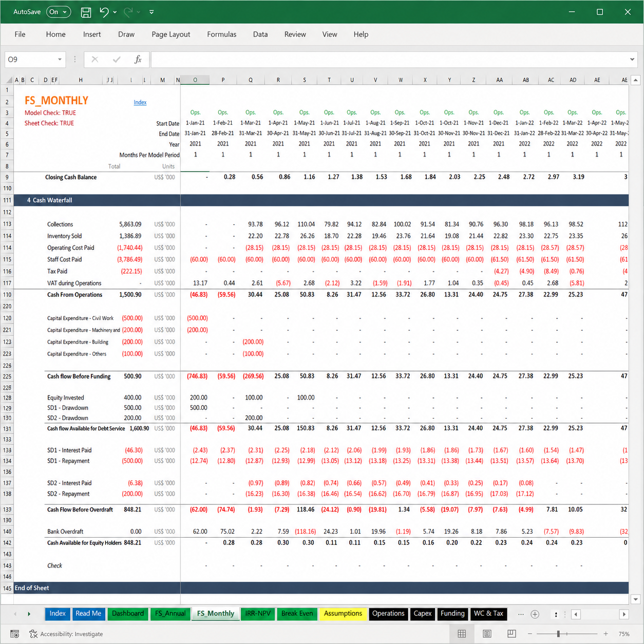Click the Undo arrow icon
The image size is (644, 644).
tap(104, 12)
